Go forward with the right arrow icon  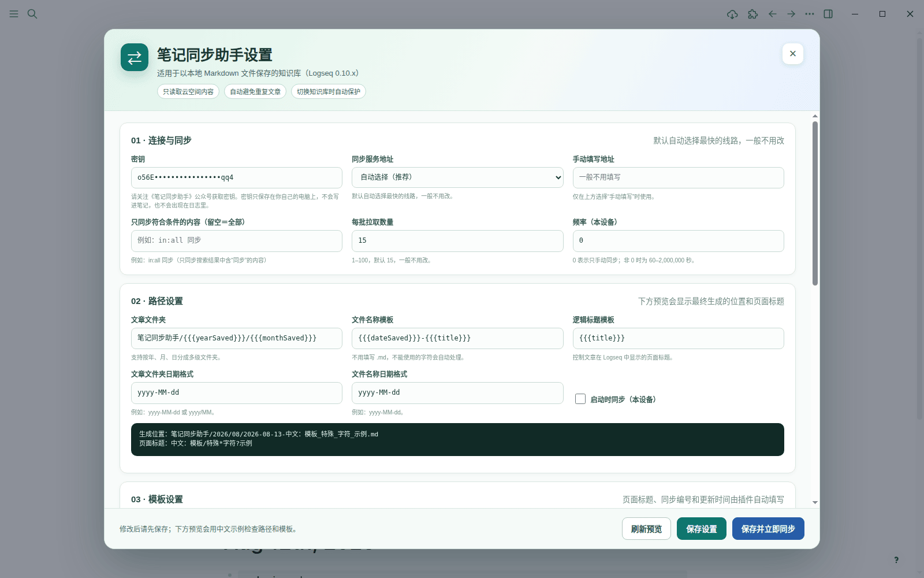[791, 14]
